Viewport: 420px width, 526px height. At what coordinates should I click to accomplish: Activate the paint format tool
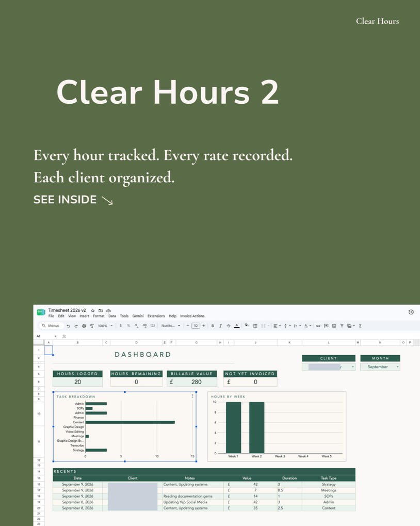91,326
